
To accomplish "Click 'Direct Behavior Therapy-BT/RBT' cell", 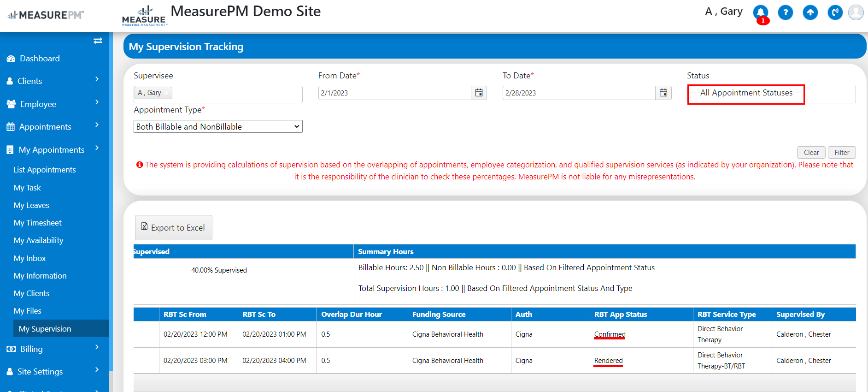I will (733, 361).
